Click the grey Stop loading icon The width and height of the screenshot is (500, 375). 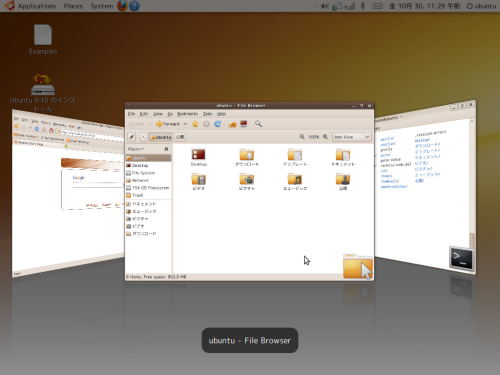[x=206, y=124]
